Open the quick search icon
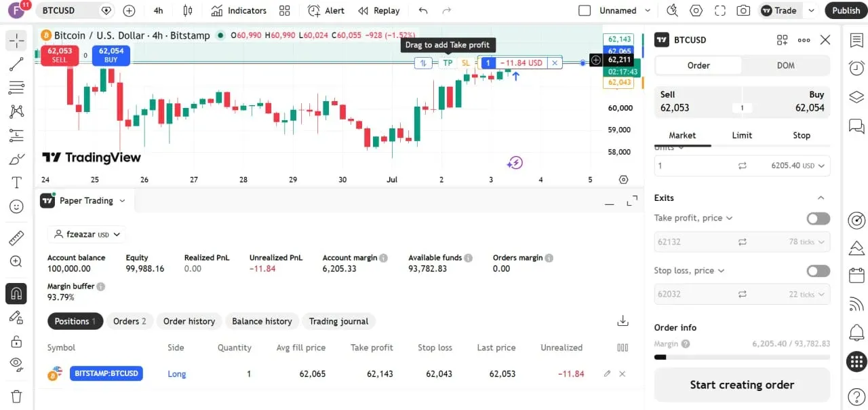The image size is (868, 410). pyautogui.click(x=672, y=11)
